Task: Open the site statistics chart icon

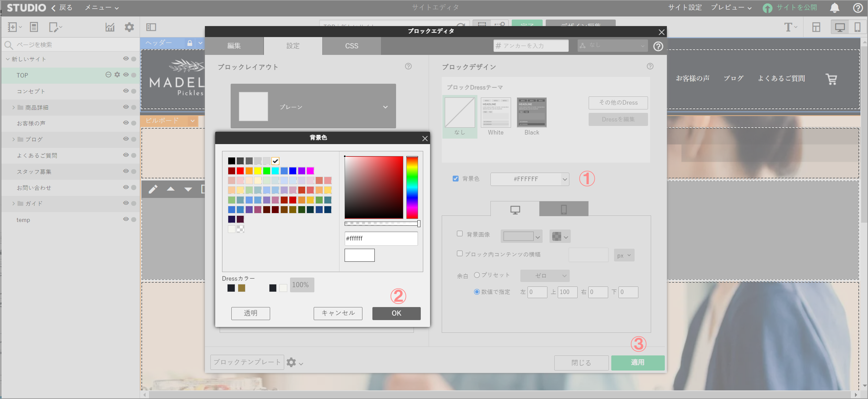Action: coord(110,27)
